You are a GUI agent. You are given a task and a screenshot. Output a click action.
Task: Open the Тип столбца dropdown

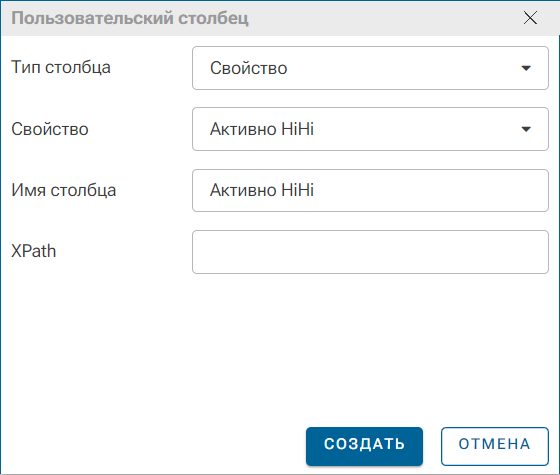pyautogui.click(x=370, y=68)
